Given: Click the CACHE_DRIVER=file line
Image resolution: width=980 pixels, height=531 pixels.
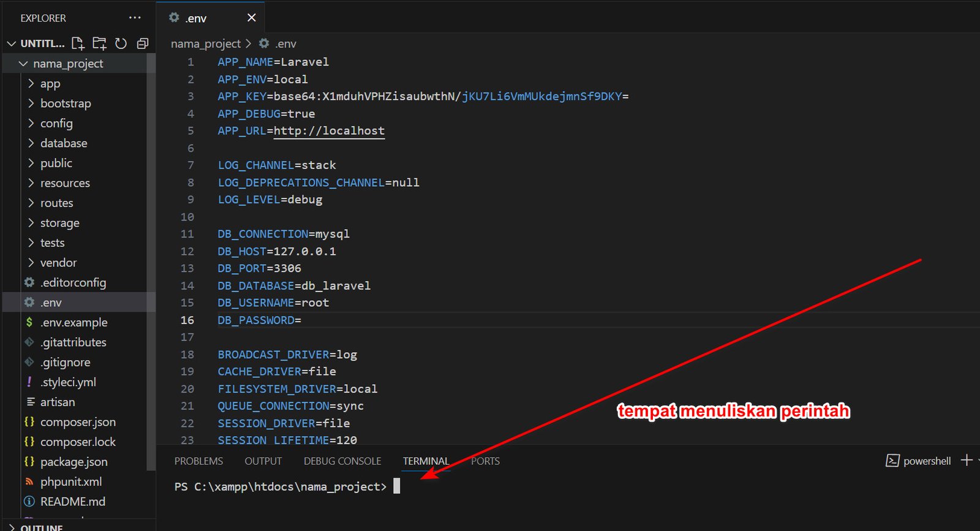Looking at the screenshot, I should point(277,371).
